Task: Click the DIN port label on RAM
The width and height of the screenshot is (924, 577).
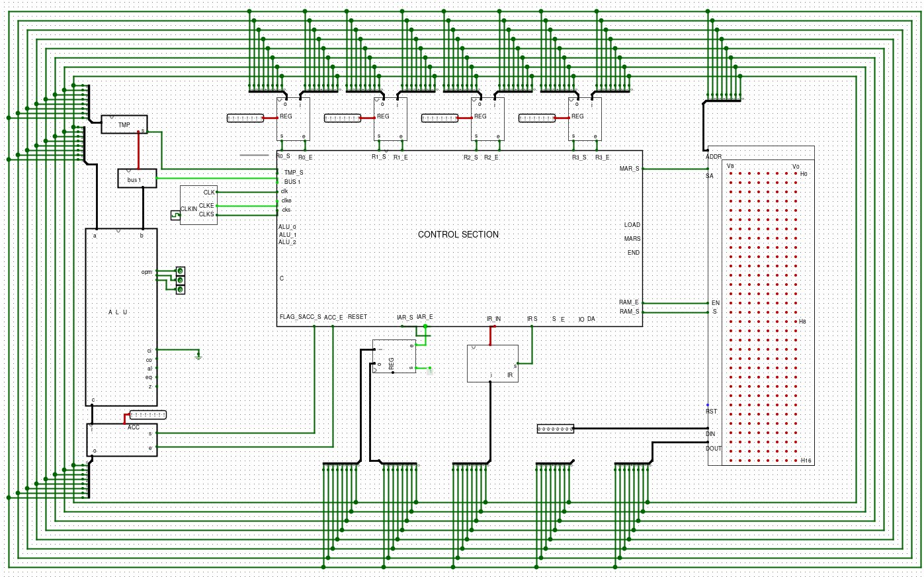Action: point(710,434)
